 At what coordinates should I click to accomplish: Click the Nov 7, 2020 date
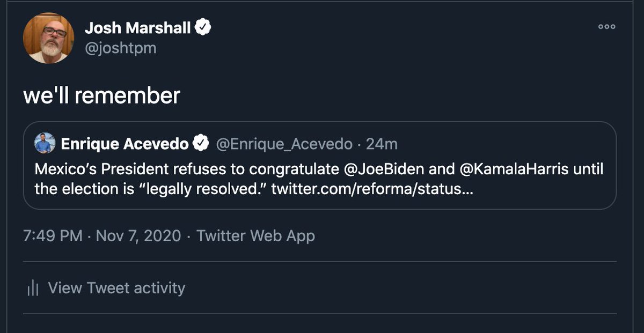point(138,236)
